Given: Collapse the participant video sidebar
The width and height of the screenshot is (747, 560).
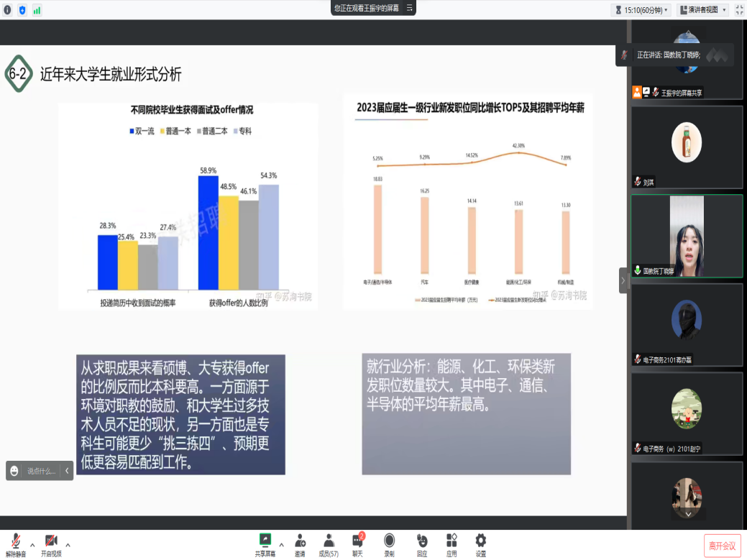Looking at the screenshot, I should [x=623, y=280].
